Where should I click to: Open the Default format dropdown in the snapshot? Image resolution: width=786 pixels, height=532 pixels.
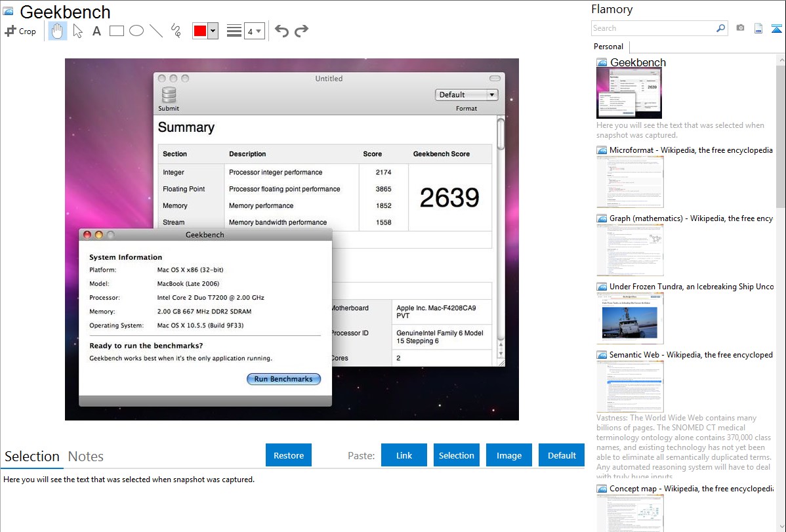[x=466, y=94]
